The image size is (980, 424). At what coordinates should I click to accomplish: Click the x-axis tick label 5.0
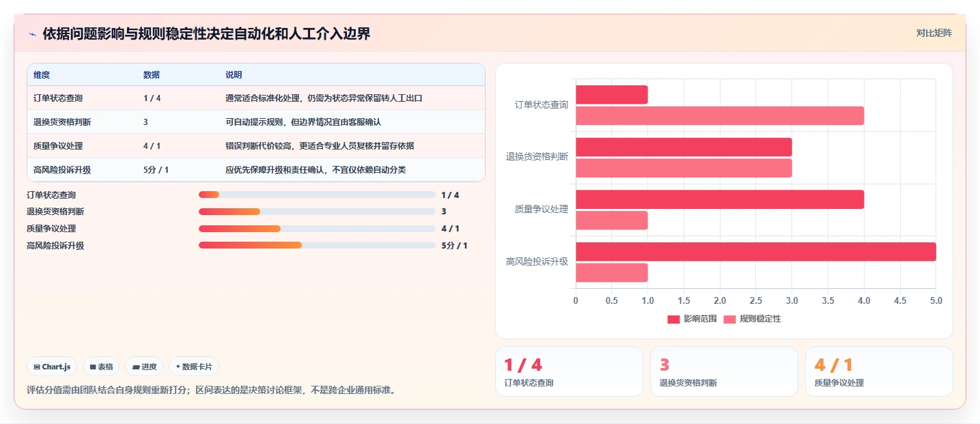936,300
